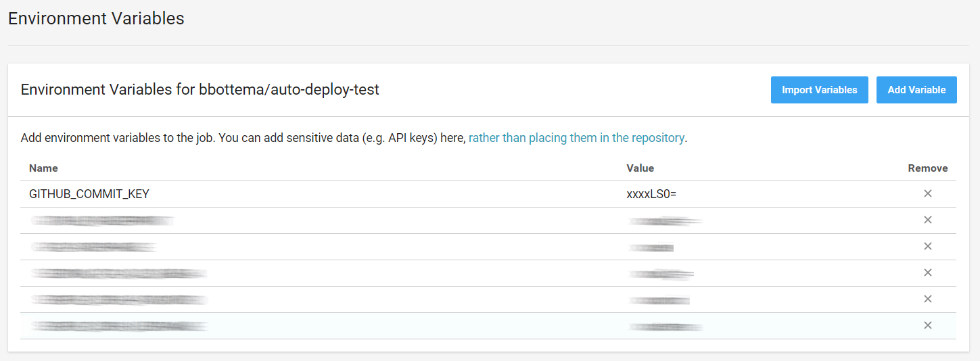Open the 'rather than placing them in the repository' link

click(x=576, y=138)
